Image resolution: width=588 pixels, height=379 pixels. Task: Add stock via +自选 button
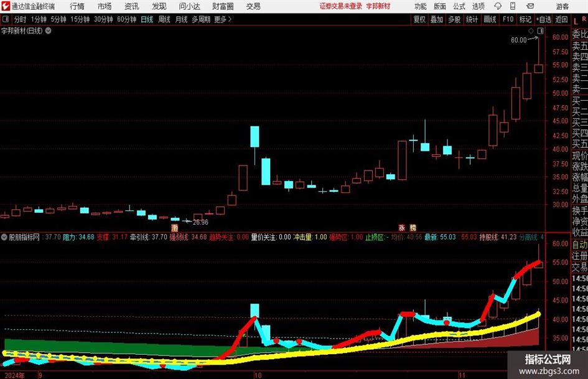543,19
